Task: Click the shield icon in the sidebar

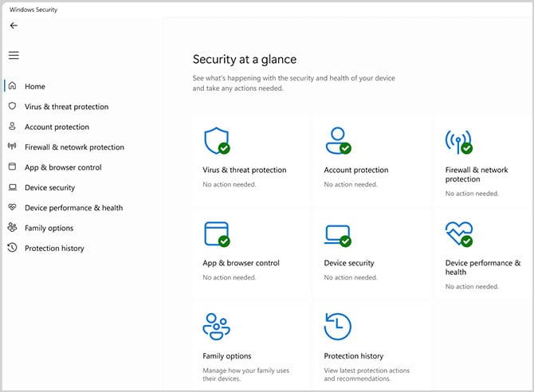Action: (x=12, y=106)
